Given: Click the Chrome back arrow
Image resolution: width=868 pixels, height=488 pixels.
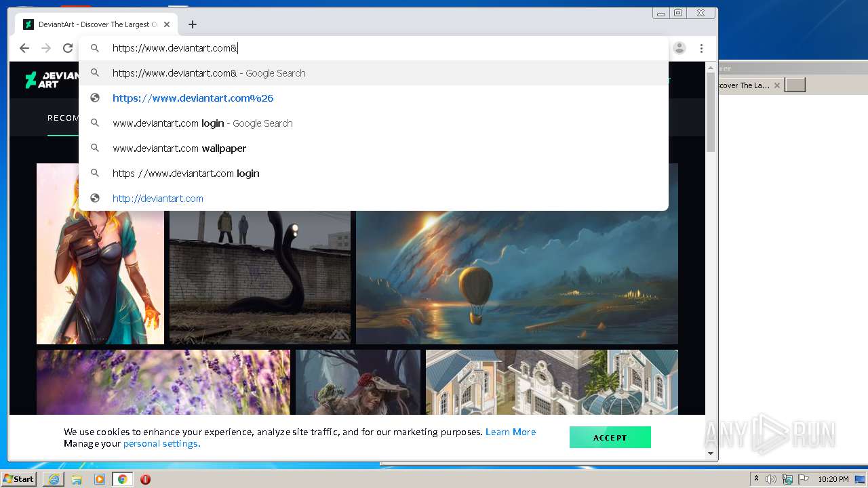Looking at the screenshot, I should coord(24,48).
